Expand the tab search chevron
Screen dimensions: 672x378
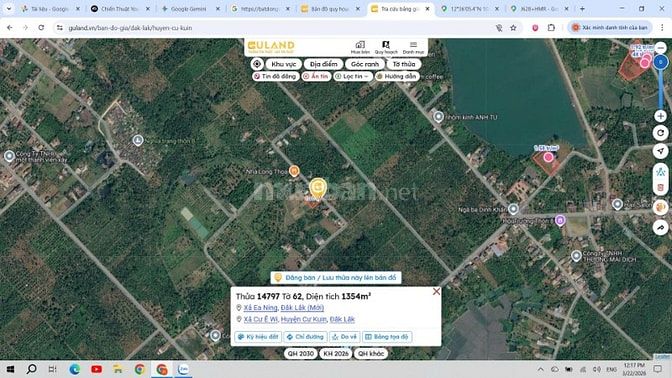8,9
